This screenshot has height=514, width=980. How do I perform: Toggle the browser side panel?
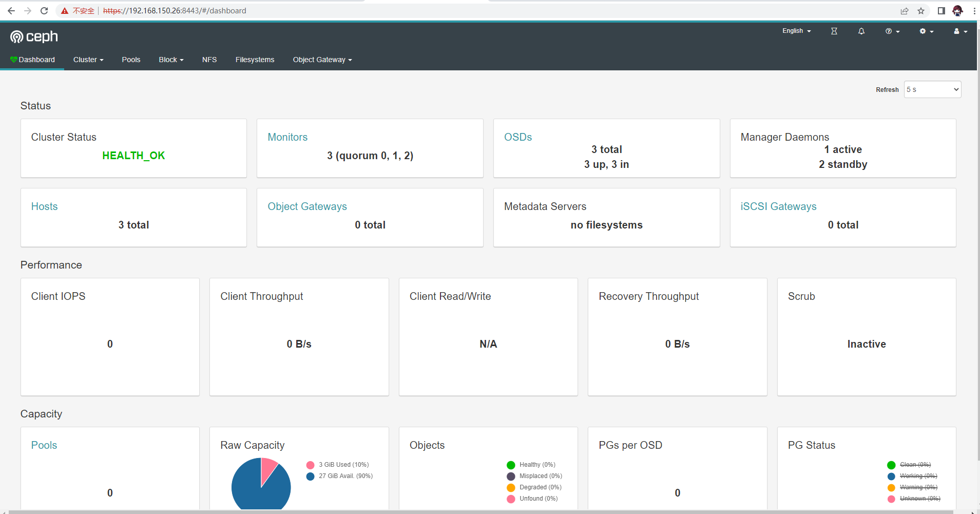point(941,11)
